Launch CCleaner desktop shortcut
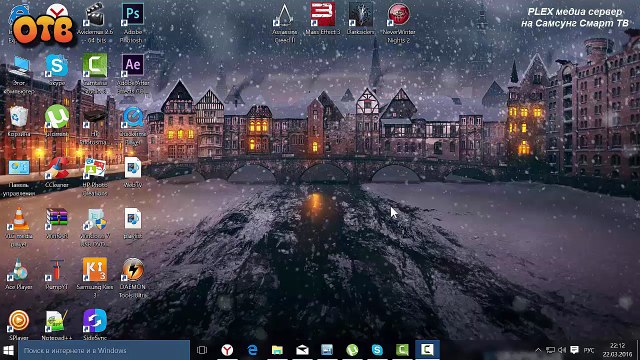640x360 pixels. [57, 172]
